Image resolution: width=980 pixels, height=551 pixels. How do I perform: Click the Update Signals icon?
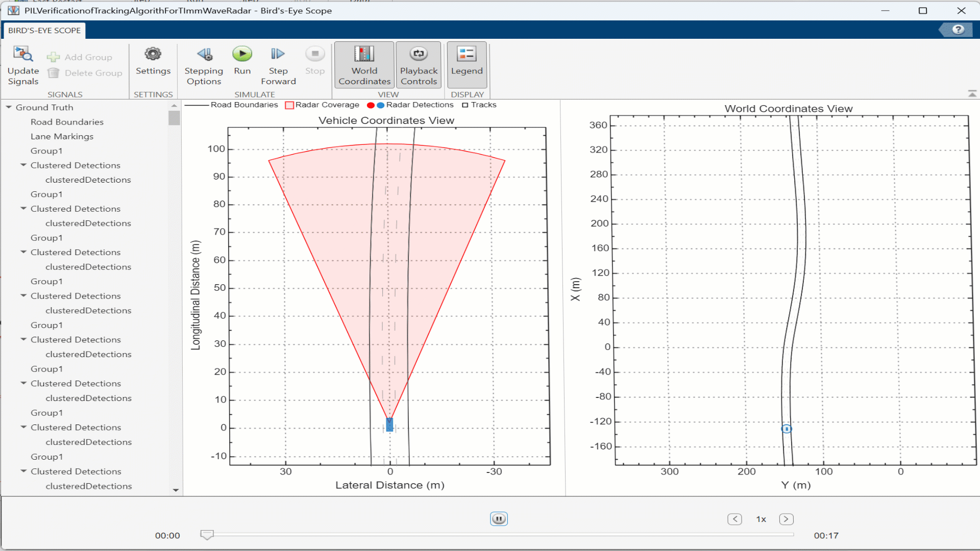coord(23,54)
